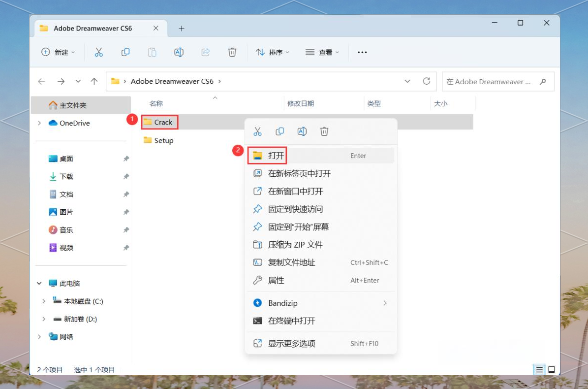
Task: Choose 属性 in the context menu
Action: click(321, 280)
